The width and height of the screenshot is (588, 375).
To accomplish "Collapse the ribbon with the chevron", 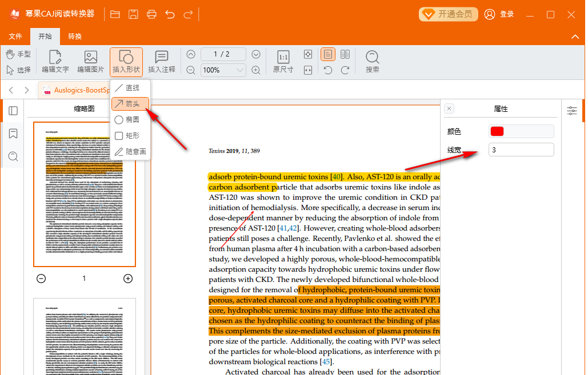I will pyautogui.click(x=575, y=37).
